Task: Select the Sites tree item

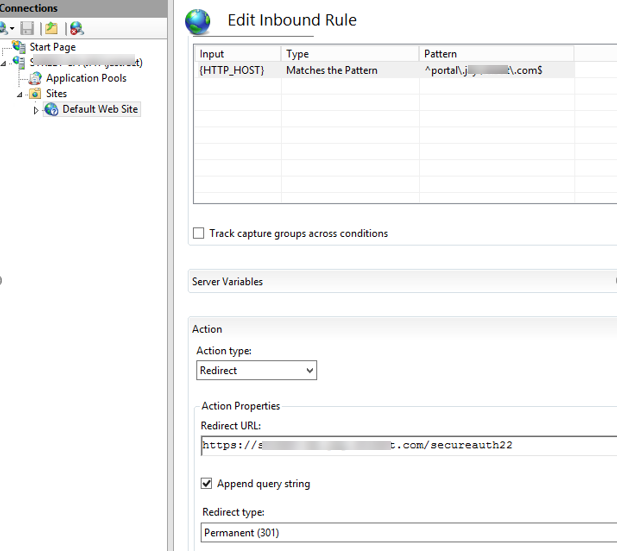Action: [56, 94]
